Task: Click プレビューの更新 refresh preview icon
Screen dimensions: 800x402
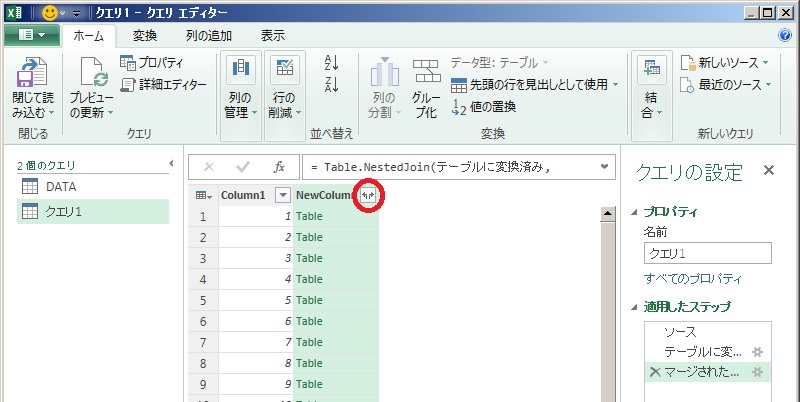Action: pos(94,71)
